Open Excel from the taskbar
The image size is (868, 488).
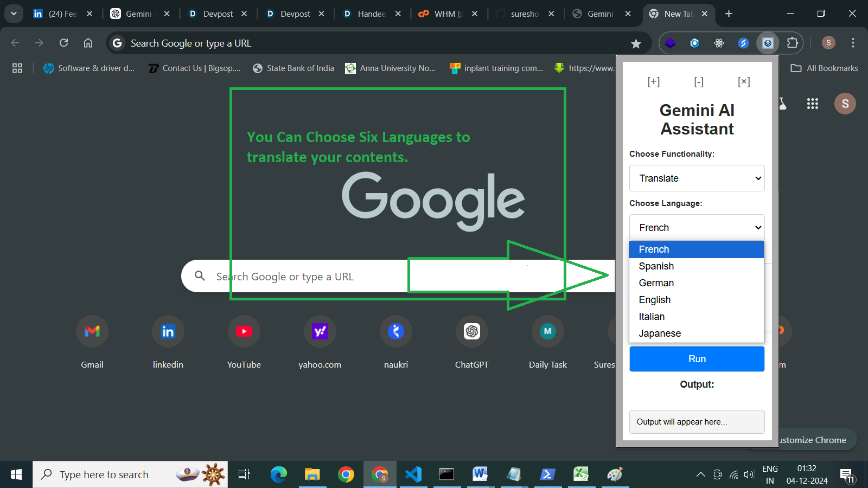581,474
